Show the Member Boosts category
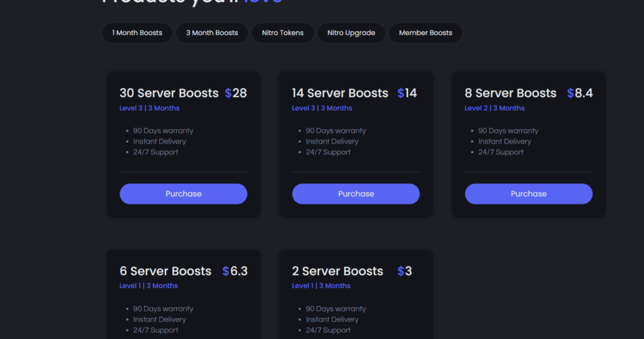Viewport: 644px width, 339px height. (425, 33)
